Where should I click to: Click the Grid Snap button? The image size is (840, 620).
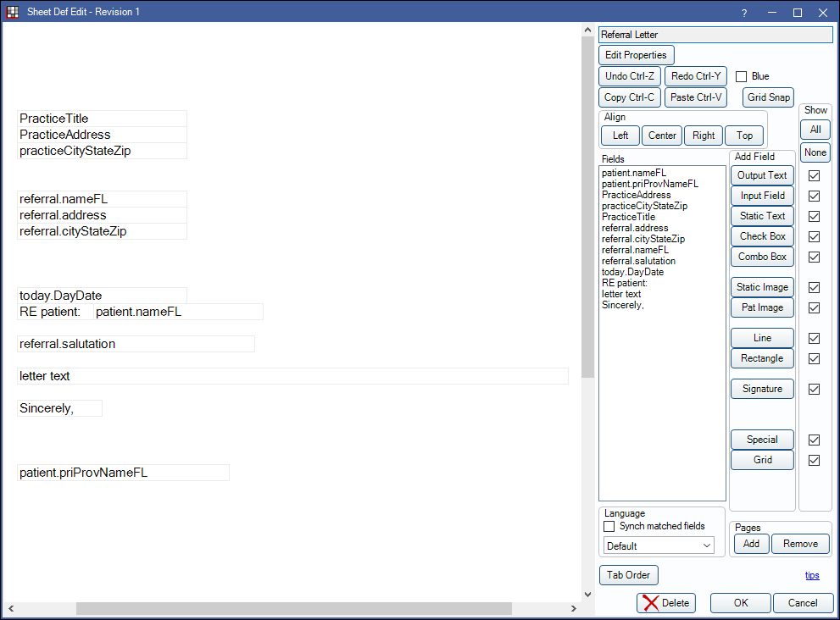(x=768, y=97)
